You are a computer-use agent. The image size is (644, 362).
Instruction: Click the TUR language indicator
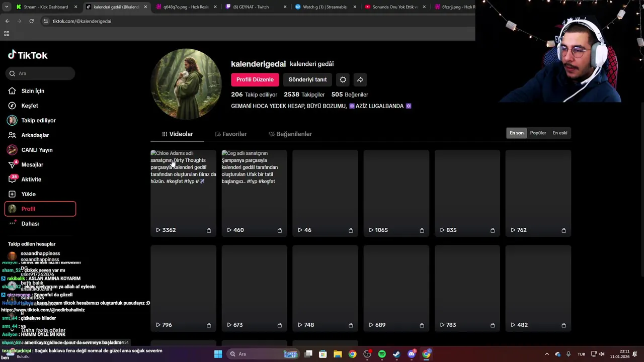pos(581,354)
